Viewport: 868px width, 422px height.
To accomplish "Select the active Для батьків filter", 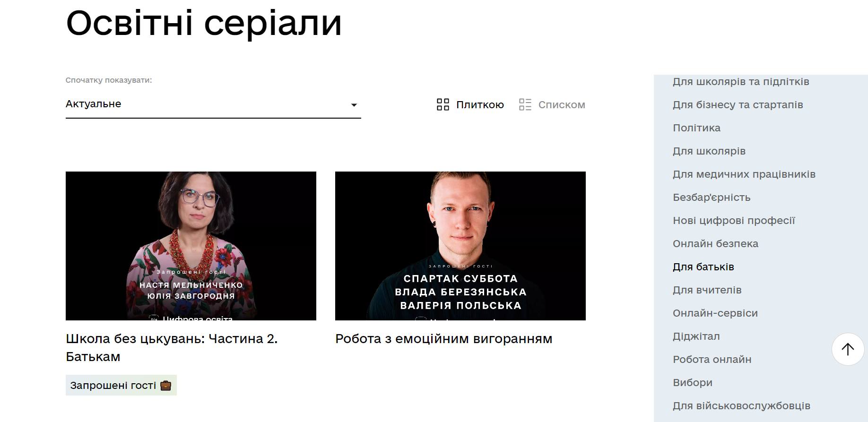I will [703, 267].
